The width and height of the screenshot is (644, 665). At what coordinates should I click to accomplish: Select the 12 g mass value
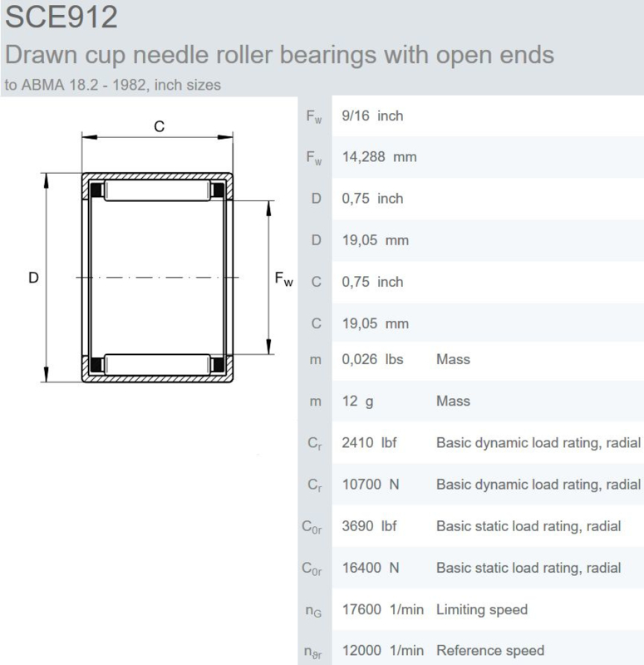(x=357, y=401)
